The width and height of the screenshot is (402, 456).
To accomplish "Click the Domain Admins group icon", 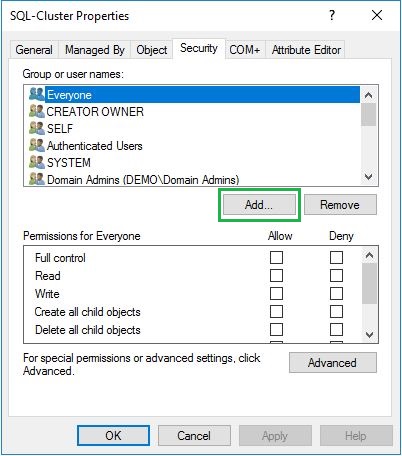I will tap(36, 179).
